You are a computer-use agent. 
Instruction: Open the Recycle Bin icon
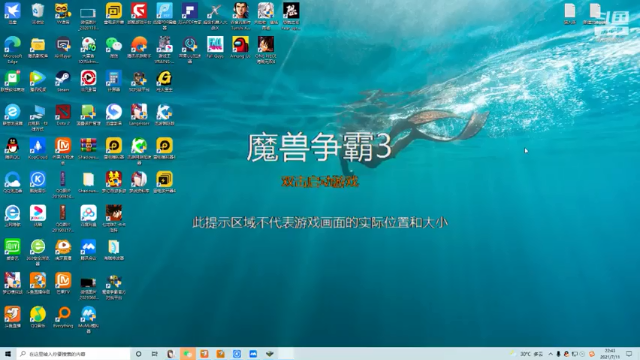pyautogui.click(x=38, y=13)
